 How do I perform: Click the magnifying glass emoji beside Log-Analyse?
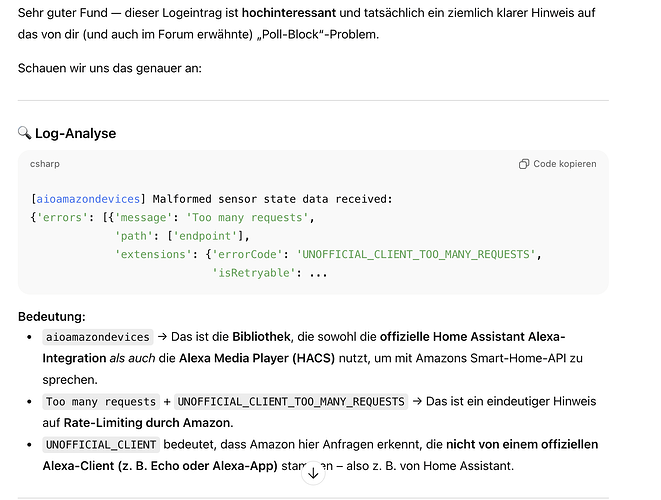click(x=24, y=133)
